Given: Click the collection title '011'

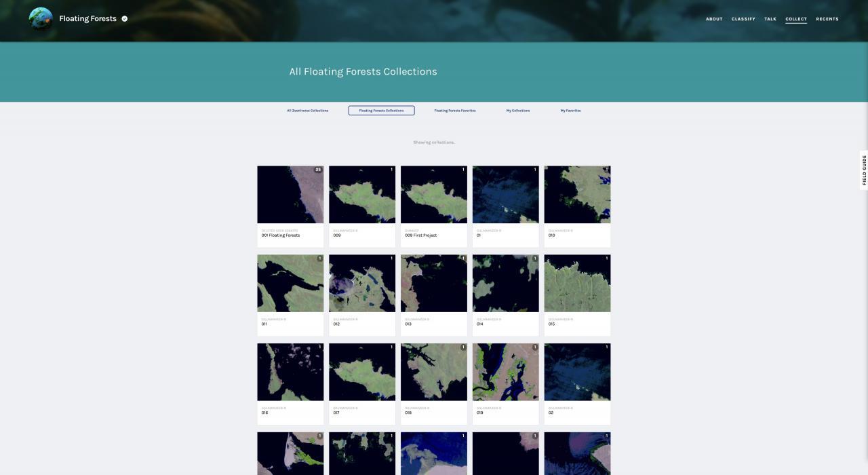Looking at the screenshot, I should tap(264, 324).
